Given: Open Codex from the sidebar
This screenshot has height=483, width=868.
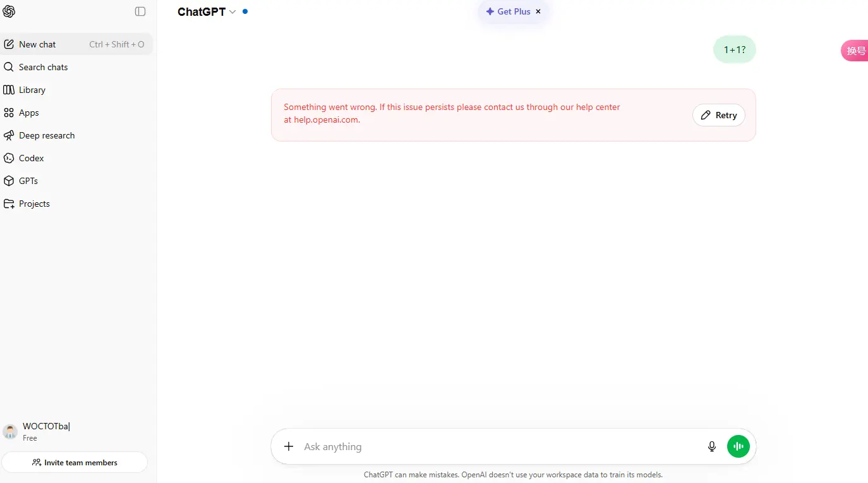Looking at the screenshot, I should coord(76,158).
